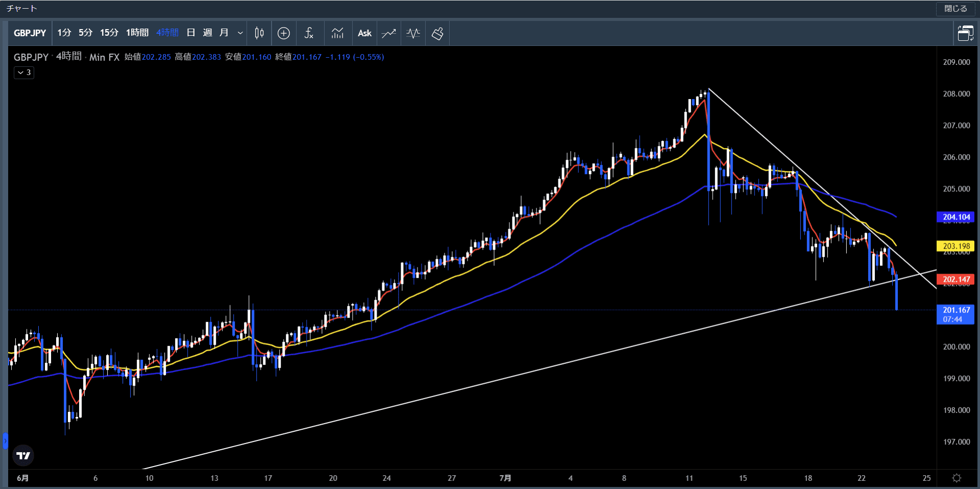Open the indicators fx menu
This screenshot has width=980, height=489.
coord(309,33)
